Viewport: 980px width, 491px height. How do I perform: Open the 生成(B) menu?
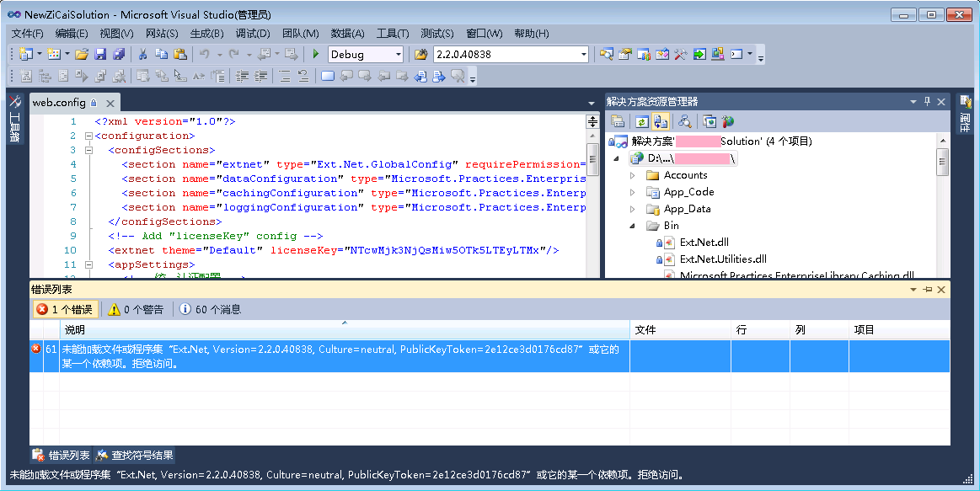pos(207,34)
